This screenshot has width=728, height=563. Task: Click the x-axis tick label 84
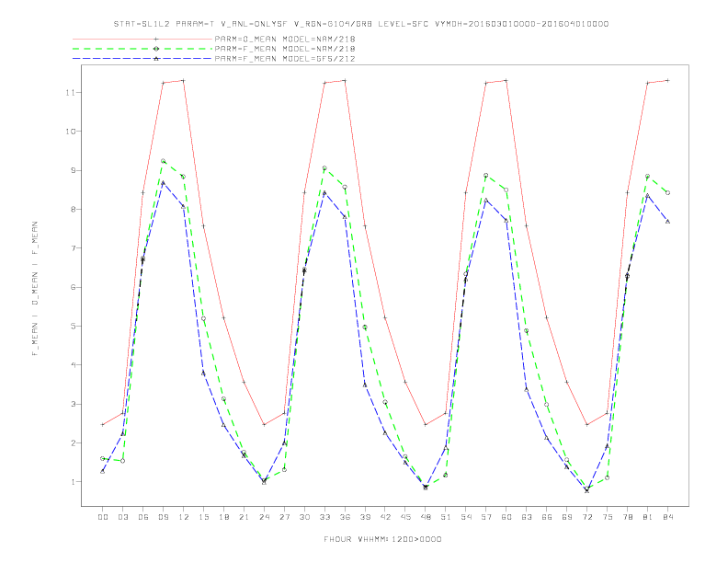point(667,517)
